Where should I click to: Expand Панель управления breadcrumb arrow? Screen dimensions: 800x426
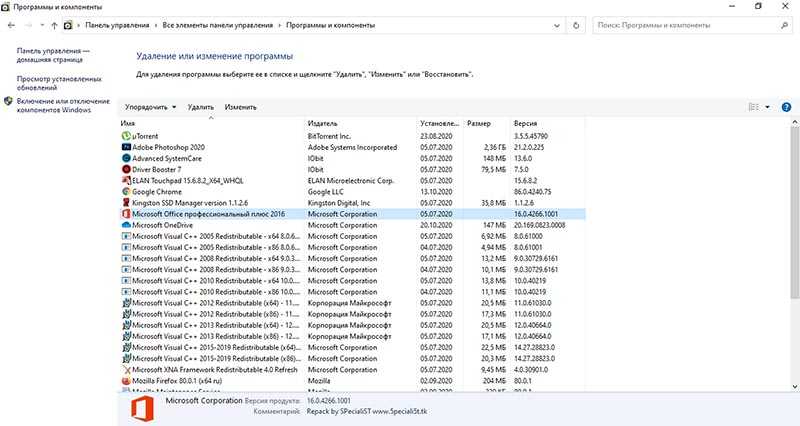[x=156, y=25]
